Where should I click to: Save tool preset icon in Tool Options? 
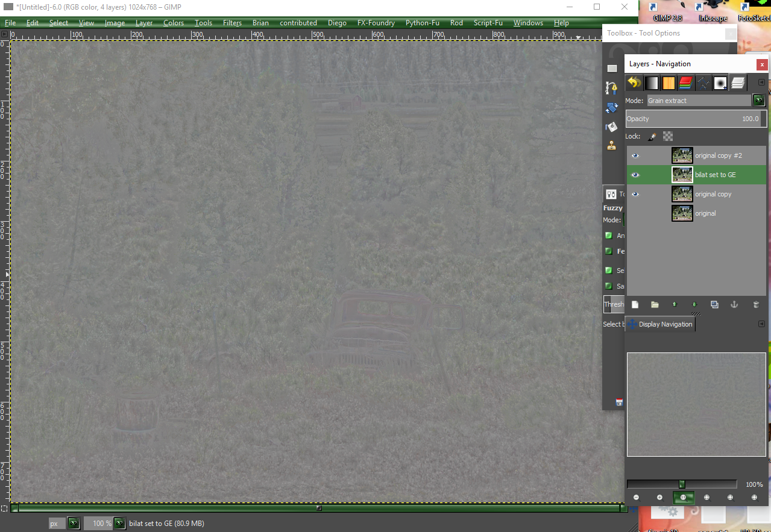point(619,402)
